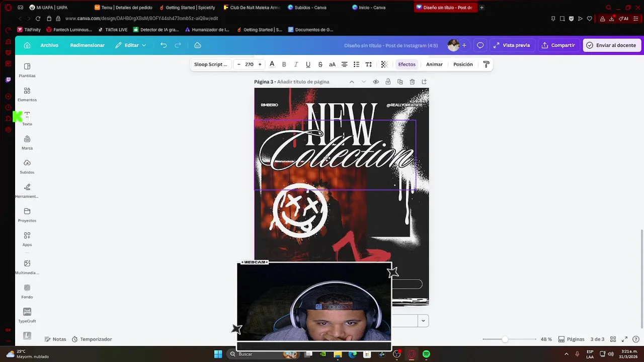Open the TypeCraft app
The image size is (644, 362).
(x=27, y=315)
